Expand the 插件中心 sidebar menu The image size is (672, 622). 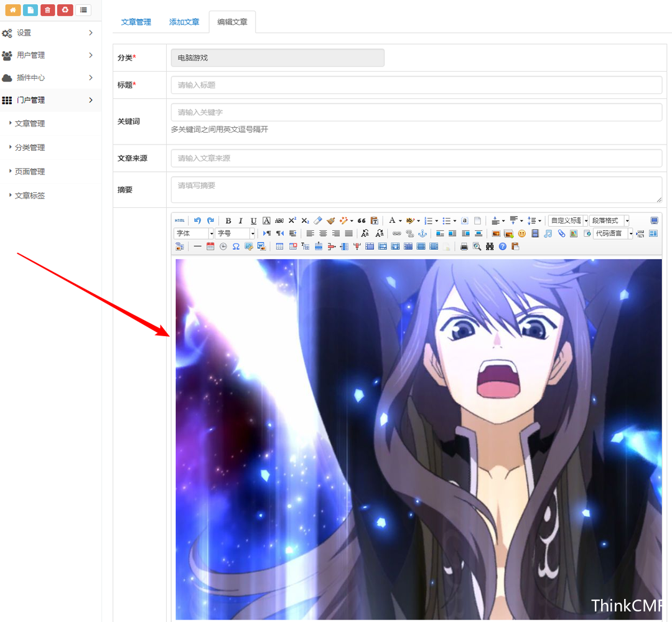50,78
